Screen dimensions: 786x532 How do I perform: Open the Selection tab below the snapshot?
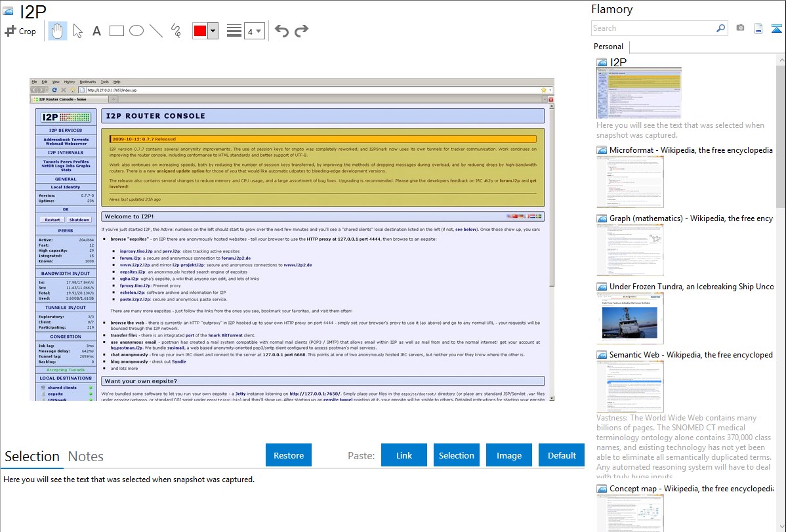pyautogui.click(x=32, y=457)
